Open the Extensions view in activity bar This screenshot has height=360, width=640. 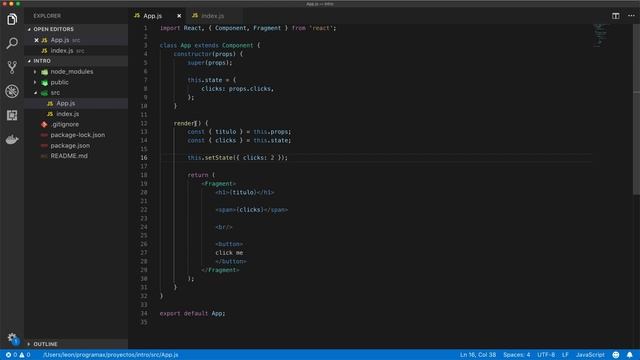coord(12,115)
